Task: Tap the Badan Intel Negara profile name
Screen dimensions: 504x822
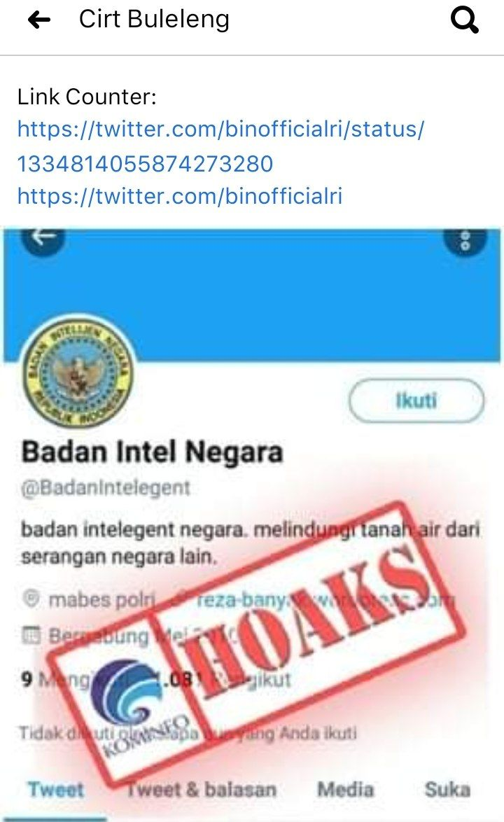Action: [152, 452]
